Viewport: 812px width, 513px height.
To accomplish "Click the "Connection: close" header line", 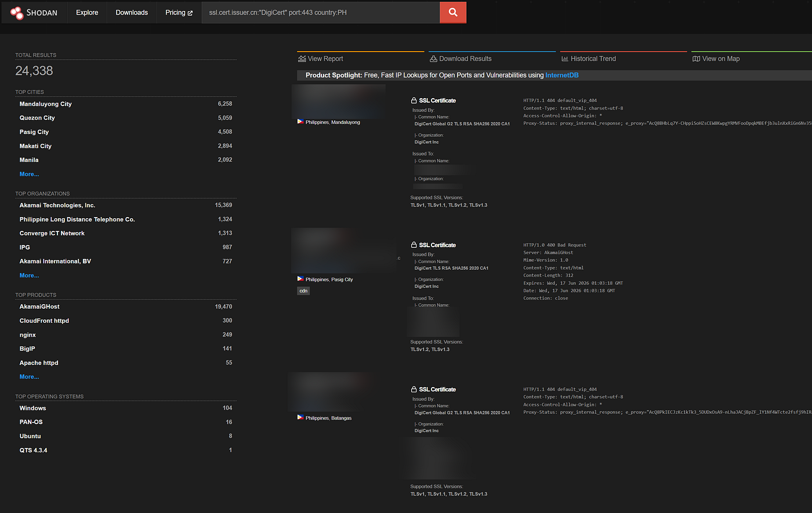I will pyautogui.click(x=546, y=298).
